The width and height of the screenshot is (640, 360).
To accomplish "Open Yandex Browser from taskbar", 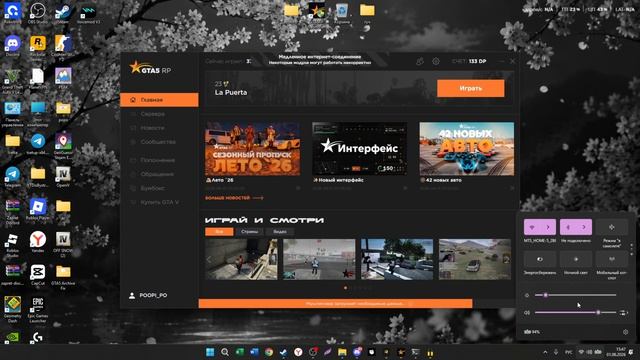I will point(298,352).
